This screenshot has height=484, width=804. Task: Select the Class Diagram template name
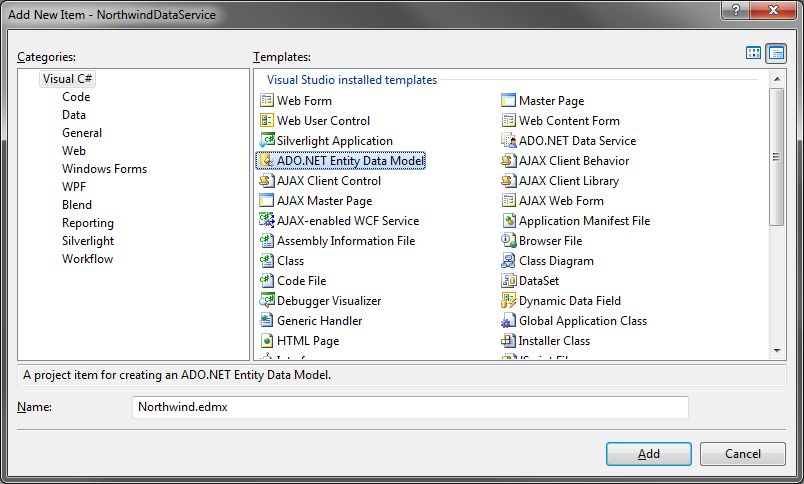pos(556,260)
